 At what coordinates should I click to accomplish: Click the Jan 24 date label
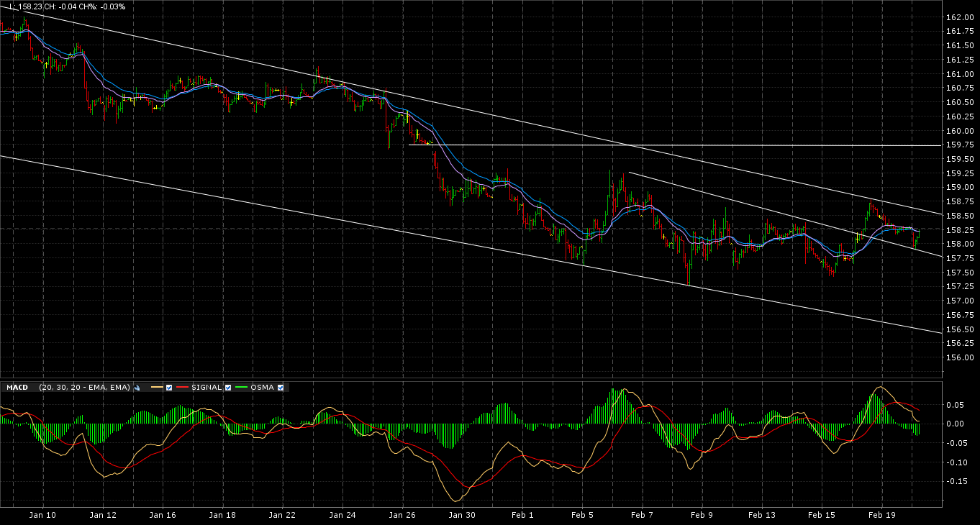(342, 515)
